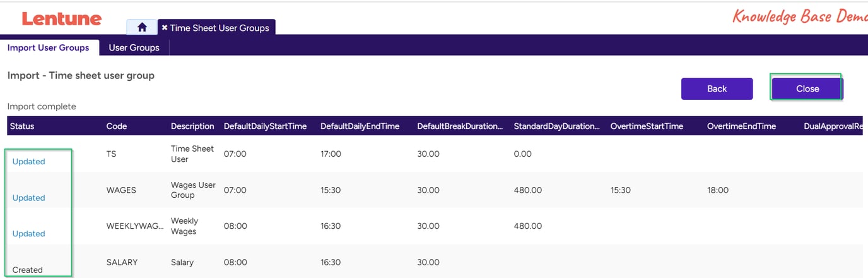This screenshot has width=868, height=278.
Task: Click OvertimeEndTime column header
Action: 741,126
